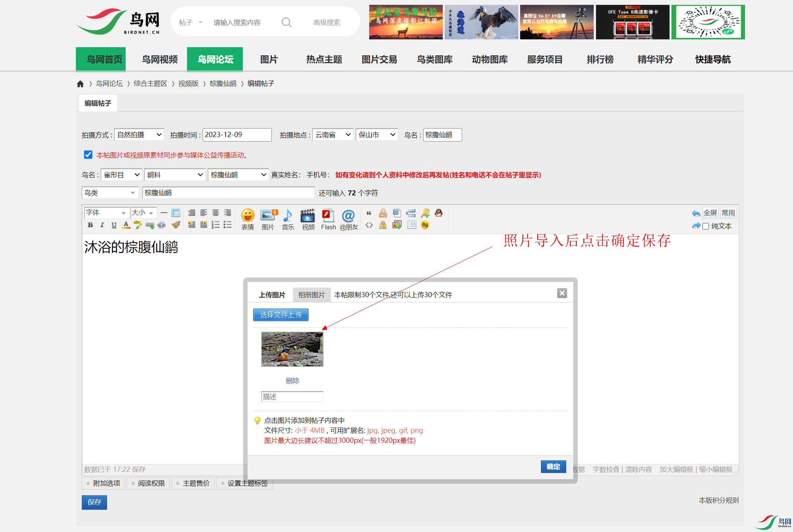This screenshot has width=793, height=532.
Task: Click the insert link chain icon
Action: [149, 225]
